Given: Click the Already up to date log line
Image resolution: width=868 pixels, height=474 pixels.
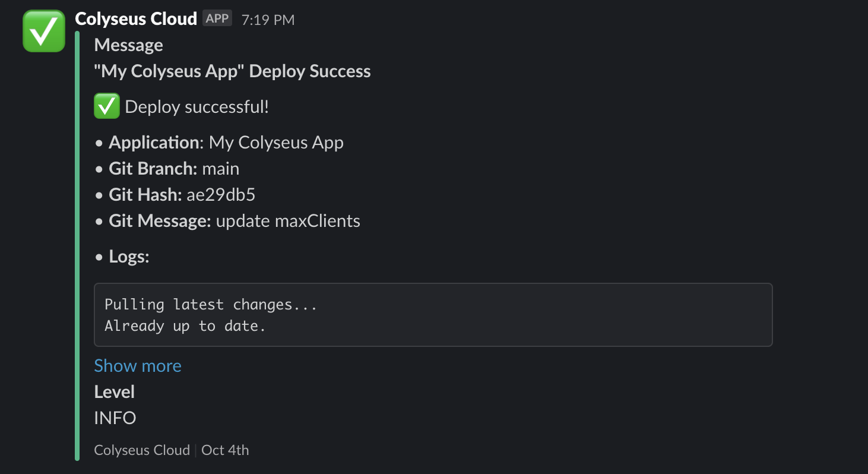Looking at the screenshot, I should [x=185, y=326].
